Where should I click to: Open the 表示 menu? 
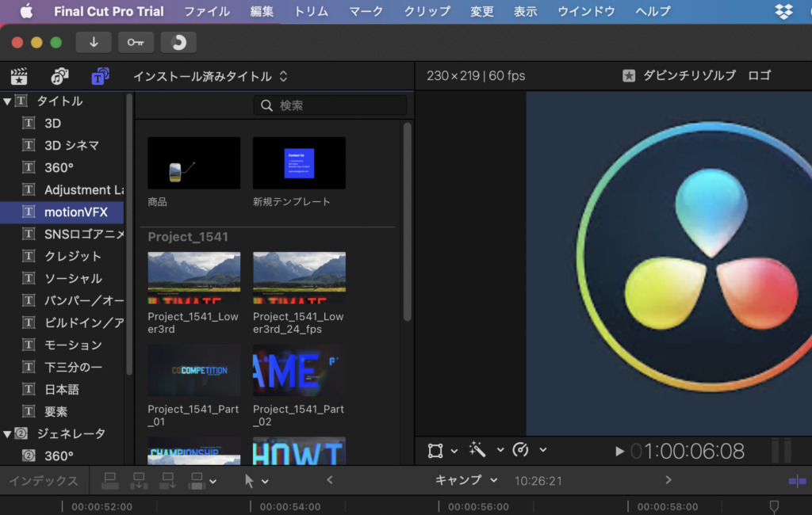[525, 11]
